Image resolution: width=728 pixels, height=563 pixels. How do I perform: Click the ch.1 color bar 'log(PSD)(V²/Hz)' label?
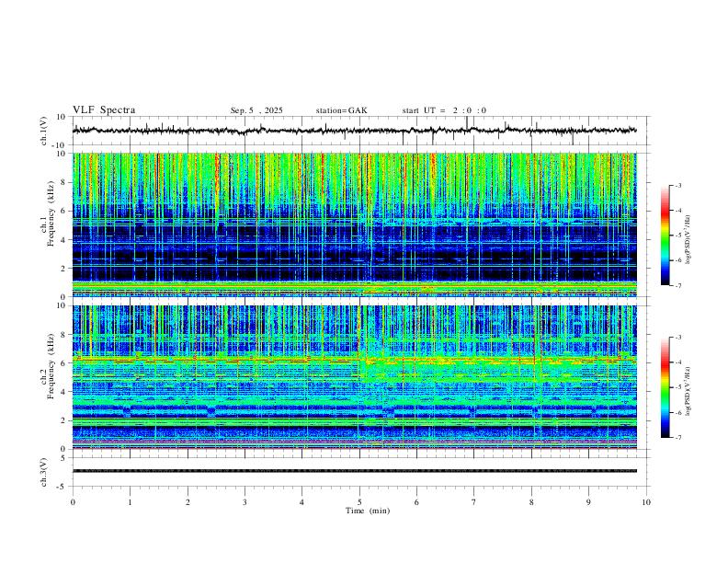click(688, 240)
